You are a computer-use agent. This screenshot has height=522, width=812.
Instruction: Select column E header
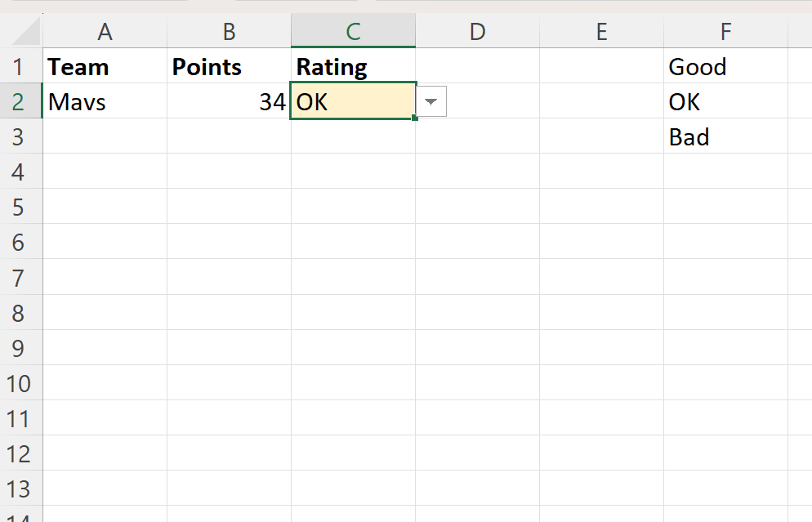point(601,32)
